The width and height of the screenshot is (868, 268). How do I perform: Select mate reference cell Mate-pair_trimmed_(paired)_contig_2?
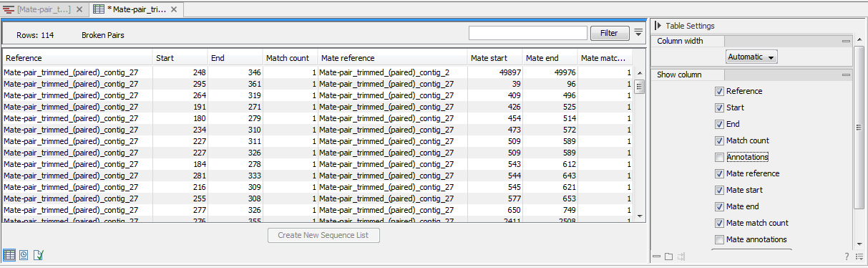coord(392,72)
